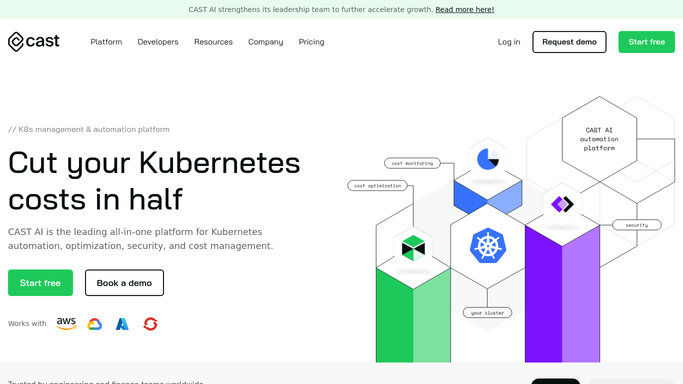Go to the Pricing page
Screen dimensions: 683x384
(311, 42)
